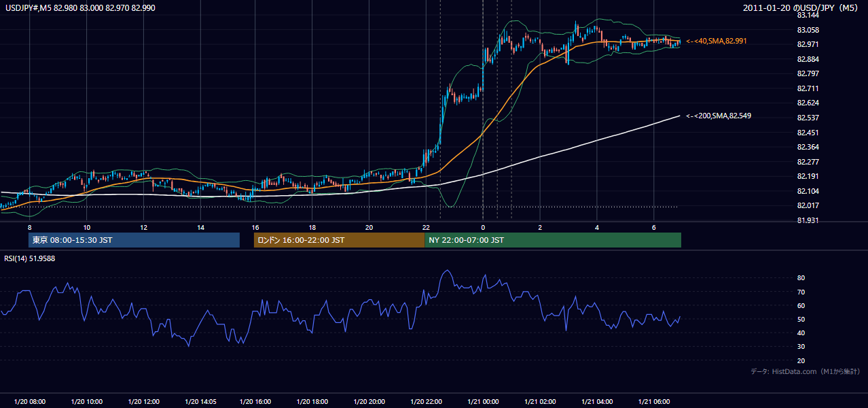The height and width of the screenshot is (408, 868).
Task: Click the bottom time label 1/21 02:00
Action: (x=540, y=402)
